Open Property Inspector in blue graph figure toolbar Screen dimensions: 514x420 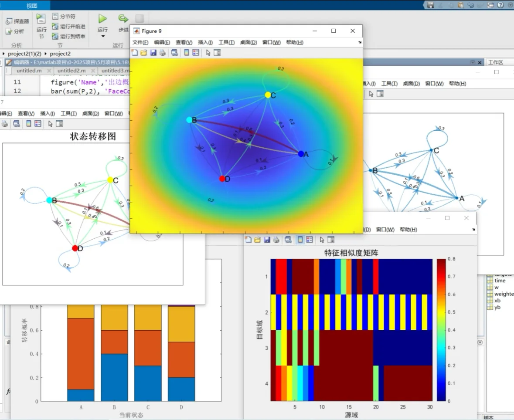(x=380, y=94)
